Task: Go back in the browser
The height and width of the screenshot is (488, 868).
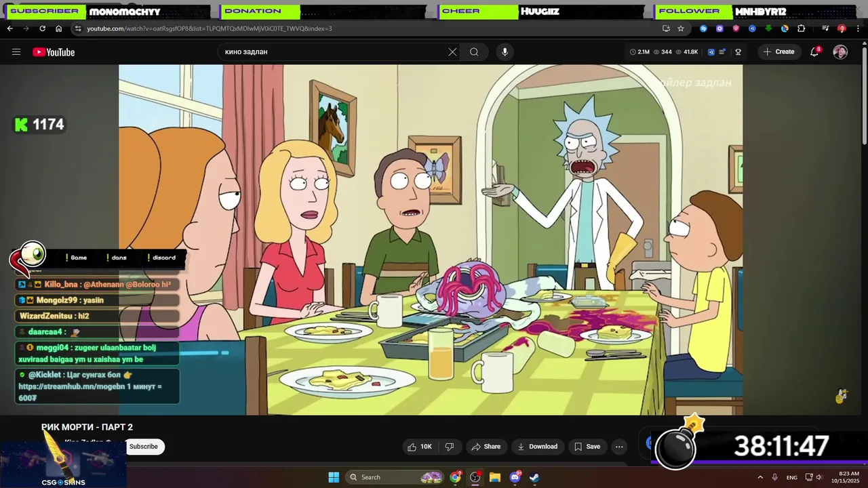Action: (10, 28)
